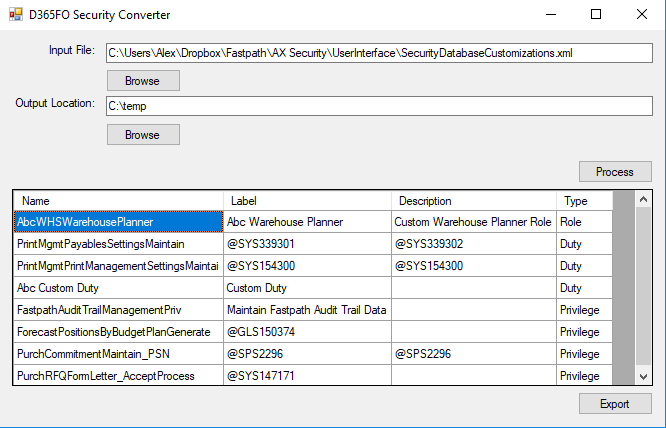
Task: Select the PurchRFQFormLetter_AcceptProcess cell
Action: (x=119, y=376)
